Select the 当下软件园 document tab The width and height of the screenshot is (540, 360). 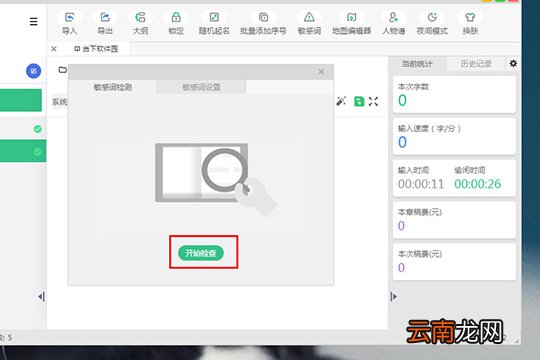(96, 49)
